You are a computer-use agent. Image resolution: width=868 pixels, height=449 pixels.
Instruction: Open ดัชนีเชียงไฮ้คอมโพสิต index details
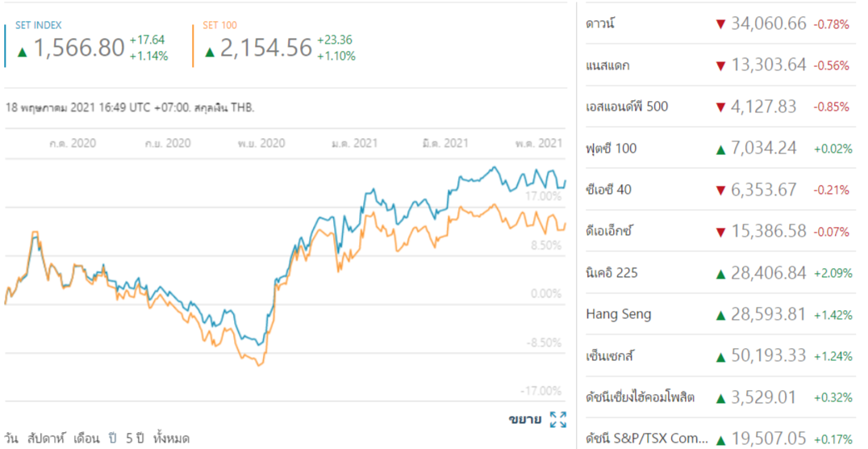[x=641, y=397]
